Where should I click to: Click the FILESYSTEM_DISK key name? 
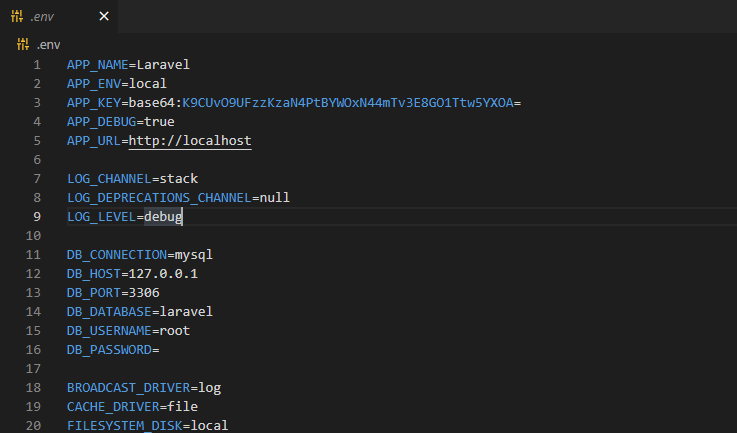coord(125,426)
